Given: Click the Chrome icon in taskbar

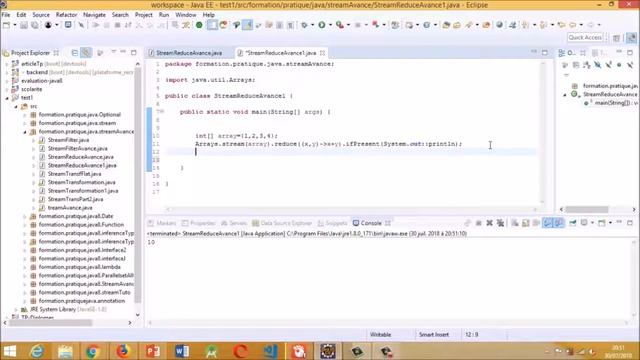Looking at the screenshot, I should 92,351.
